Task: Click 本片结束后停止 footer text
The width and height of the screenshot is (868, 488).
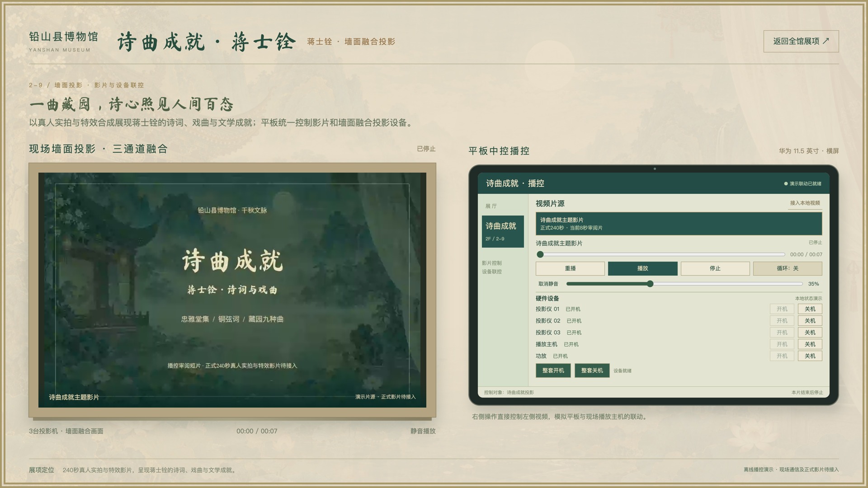Action: [x=807, y=392]
